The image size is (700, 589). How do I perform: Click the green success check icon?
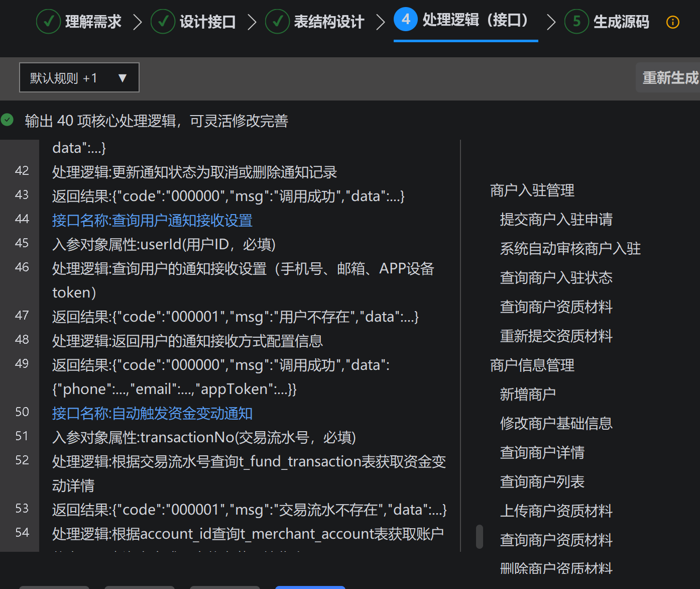[x=7, y=120]
